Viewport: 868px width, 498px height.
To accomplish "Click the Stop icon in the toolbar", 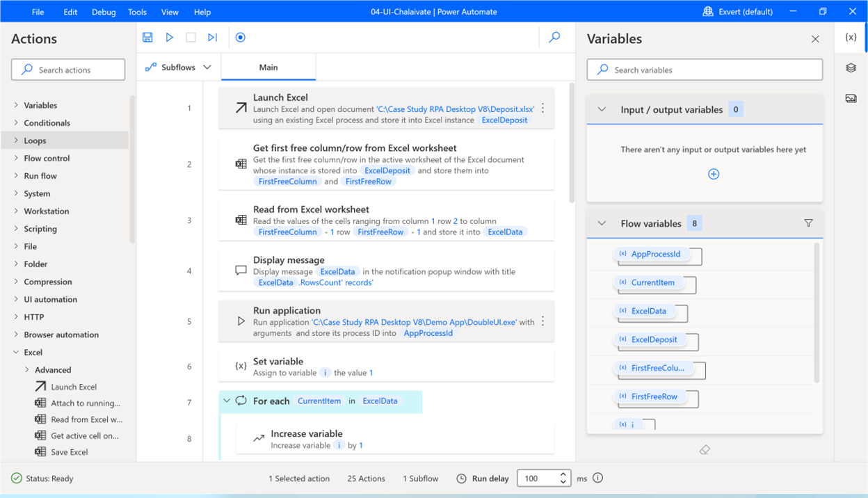I will pos(191,37).
